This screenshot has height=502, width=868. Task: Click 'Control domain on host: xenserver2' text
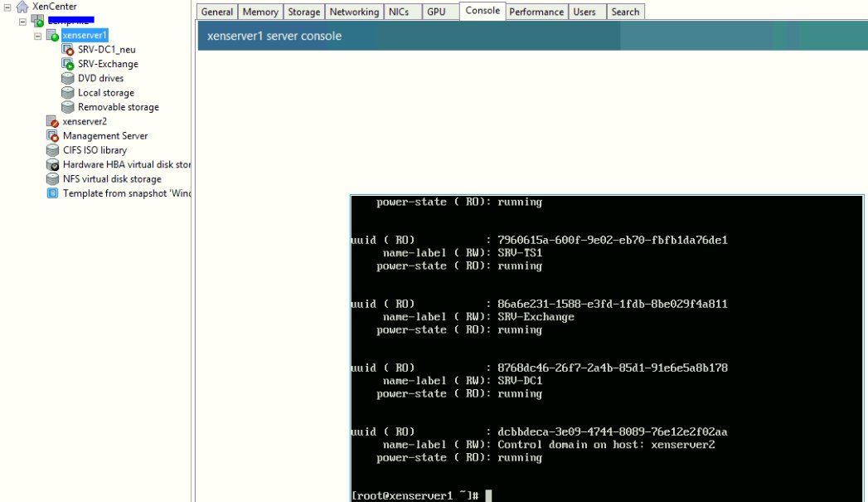click(x=606, y=445)
